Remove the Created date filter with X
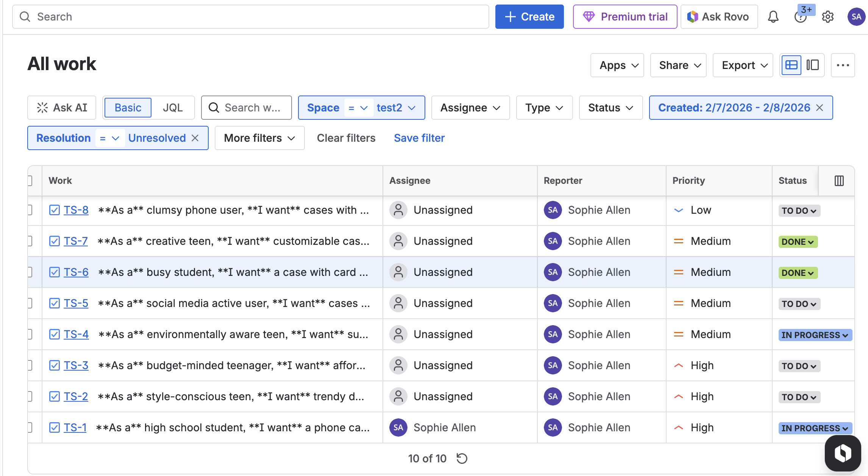The height and width of the screenshot is (476, 868). point(820,108)
